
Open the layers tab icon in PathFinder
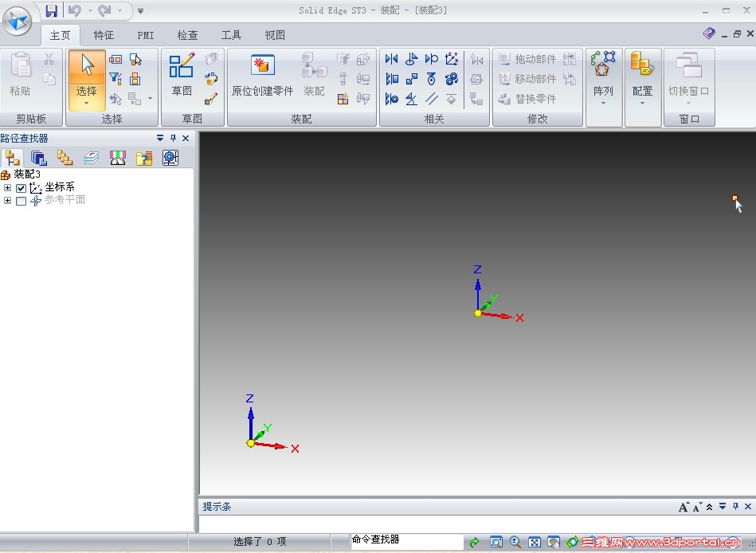[91, 158]
